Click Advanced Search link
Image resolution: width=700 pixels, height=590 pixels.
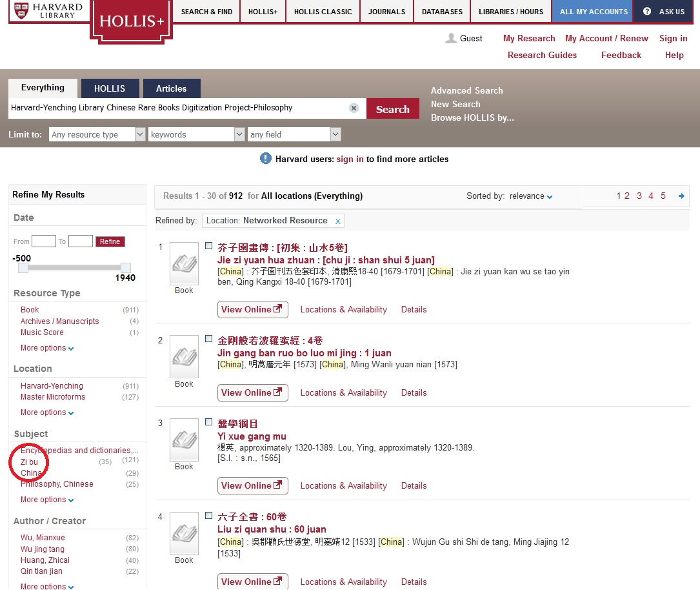(x=466, y=90)
